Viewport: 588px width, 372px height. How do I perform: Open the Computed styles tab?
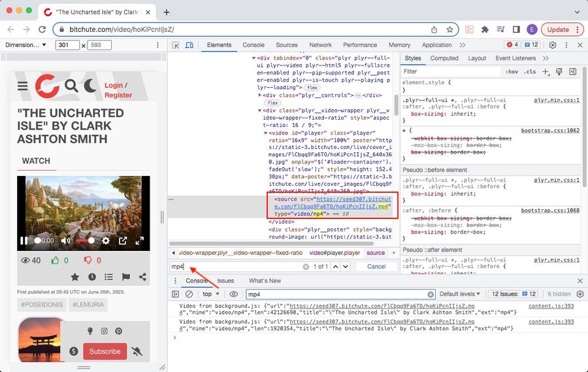pos(444,58)
